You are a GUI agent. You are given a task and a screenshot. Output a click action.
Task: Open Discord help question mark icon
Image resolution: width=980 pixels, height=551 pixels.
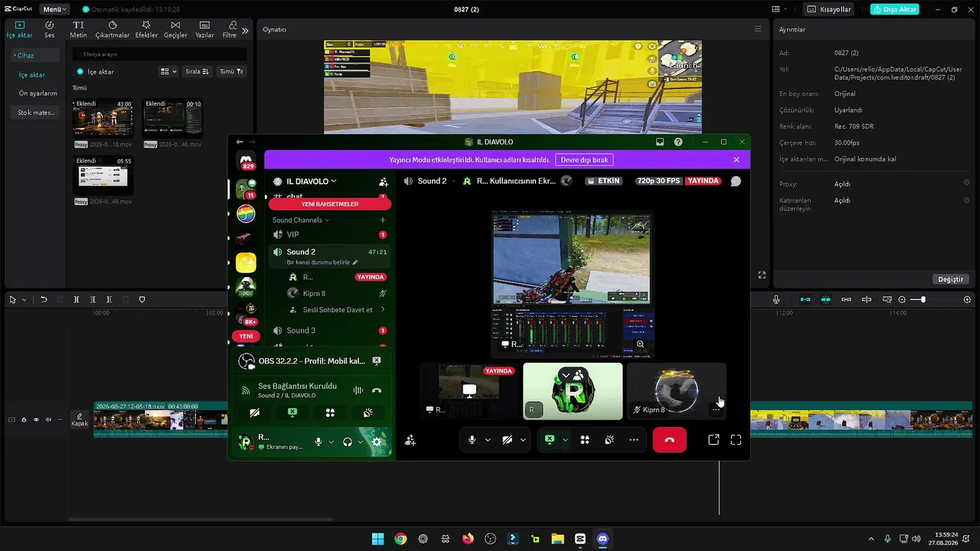coord(678,142)
